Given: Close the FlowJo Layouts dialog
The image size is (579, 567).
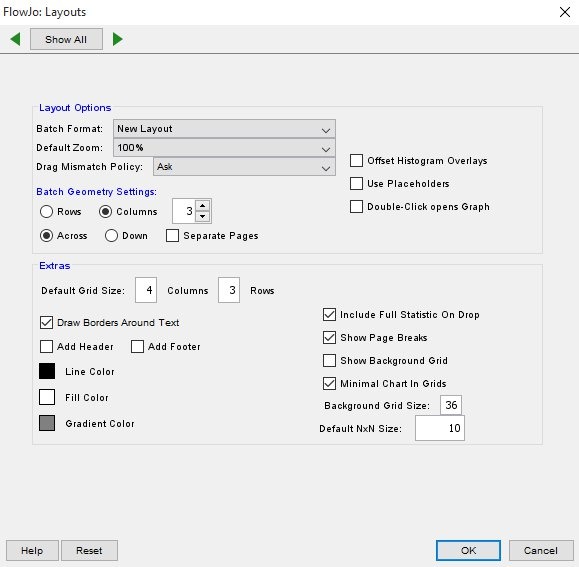Looking at the screenshot, I should [565, 12].
